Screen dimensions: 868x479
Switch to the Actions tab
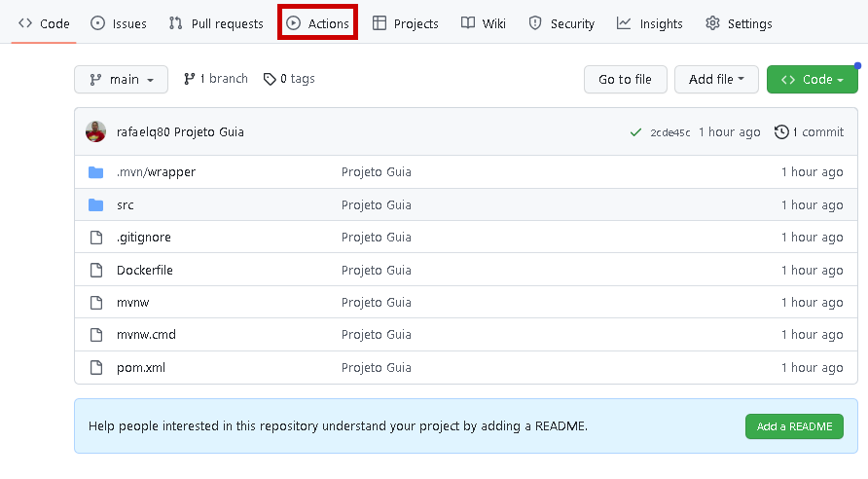(x=317, y=23)
